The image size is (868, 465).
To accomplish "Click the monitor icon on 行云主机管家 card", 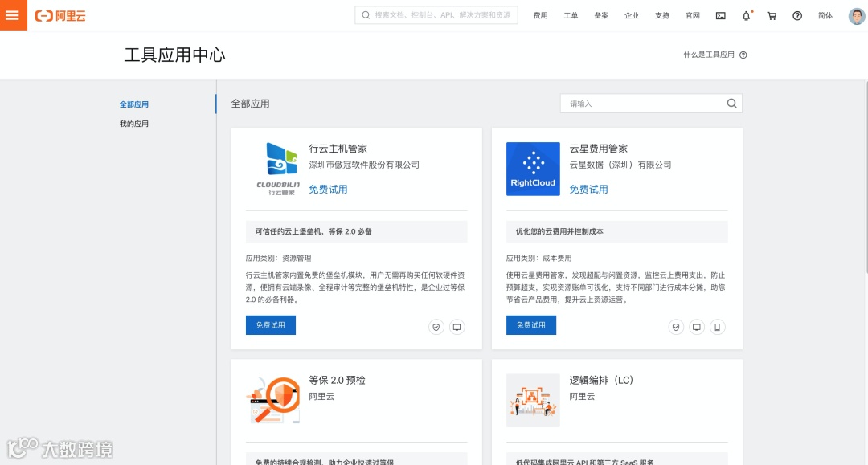I will (x=457, y=328).
